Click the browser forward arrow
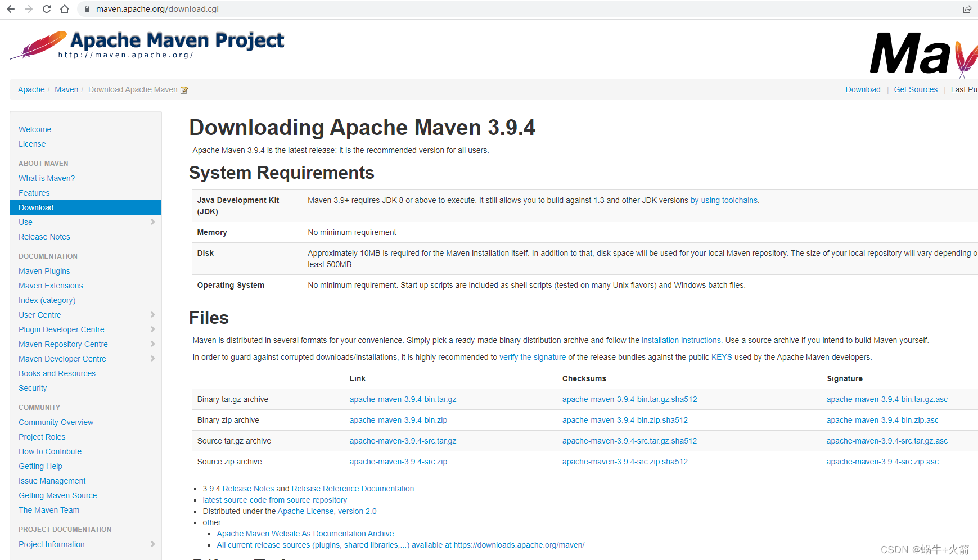978x560 pixels. click(29, 9)
